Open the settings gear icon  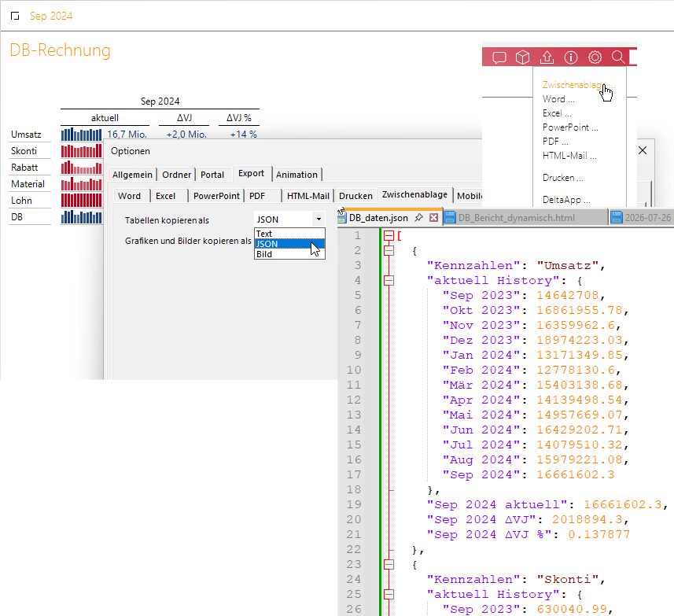(595, 57)
